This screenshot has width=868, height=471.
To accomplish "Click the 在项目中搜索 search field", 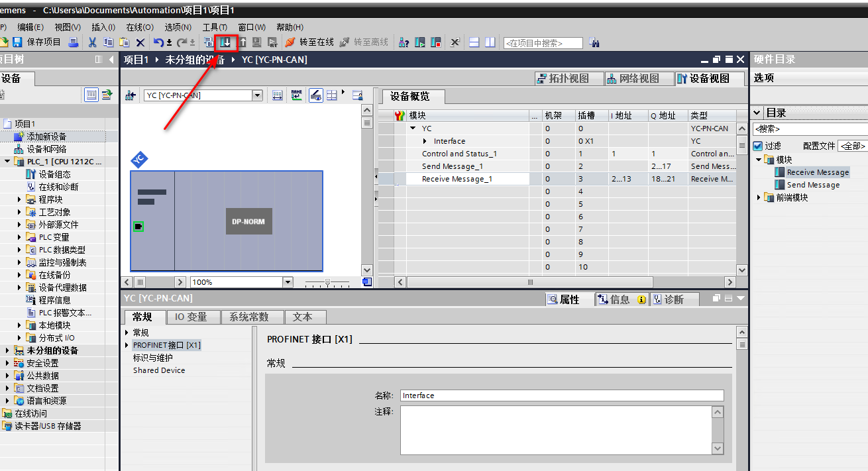I will pos(543,43).
